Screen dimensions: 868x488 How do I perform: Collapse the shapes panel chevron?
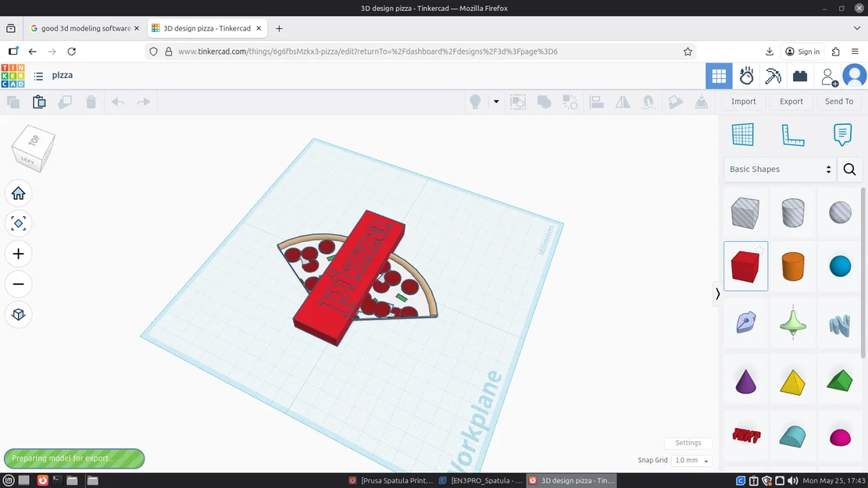[717, 294]
